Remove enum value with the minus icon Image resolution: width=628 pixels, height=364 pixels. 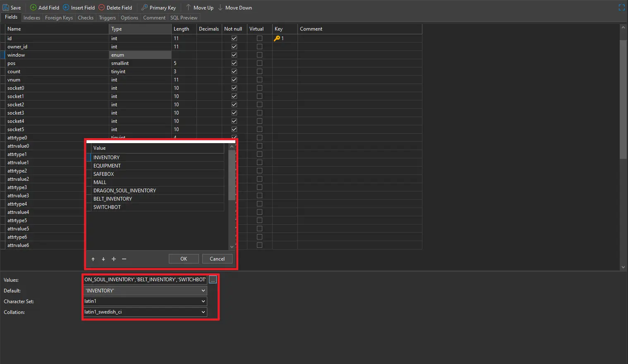124,259
